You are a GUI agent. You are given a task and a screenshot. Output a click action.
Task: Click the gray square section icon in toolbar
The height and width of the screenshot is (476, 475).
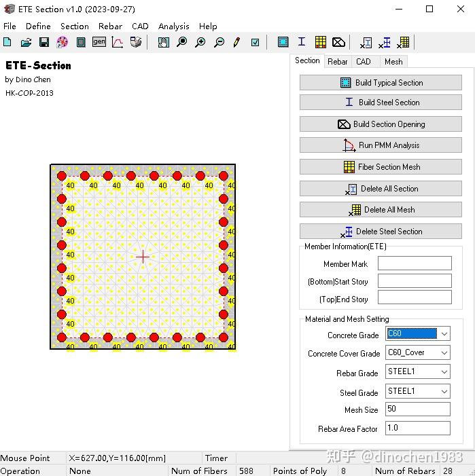pyautogui.click(x=81, y=42)
